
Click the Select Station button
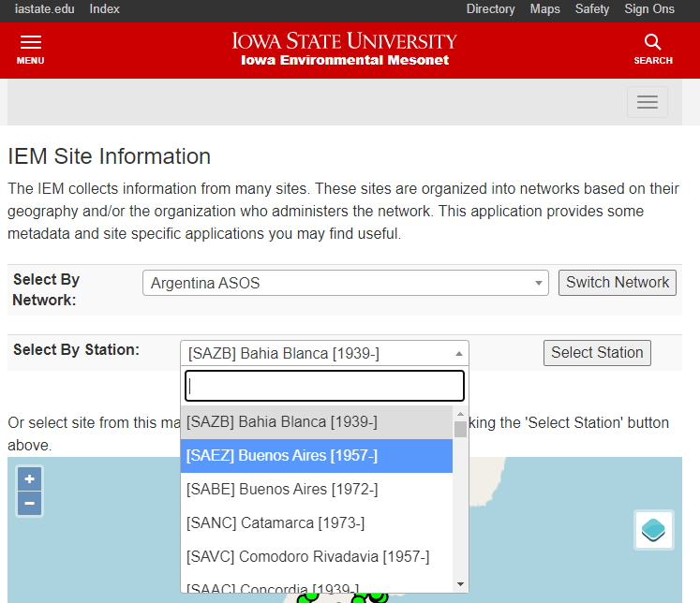[597, 353]
